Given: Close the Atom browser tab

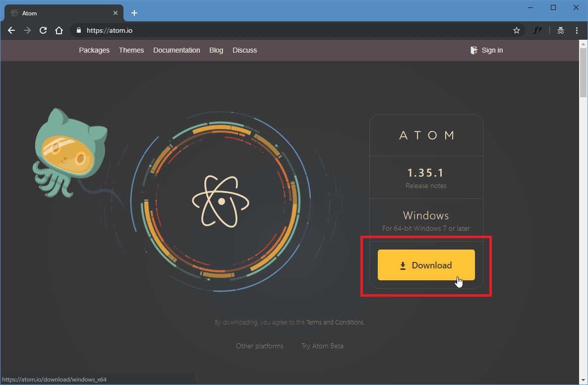Looking at the screenshot, I should coord(116,13).
